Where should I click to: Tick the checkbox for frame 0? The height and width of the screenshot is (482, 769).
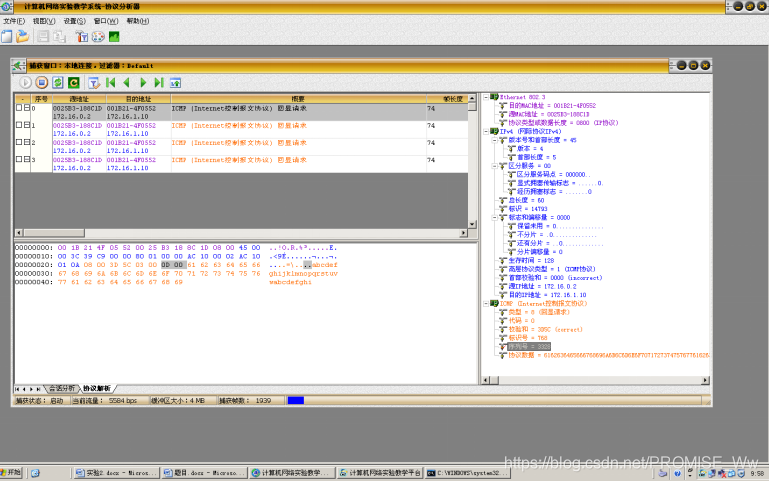(x=19, y=108)
